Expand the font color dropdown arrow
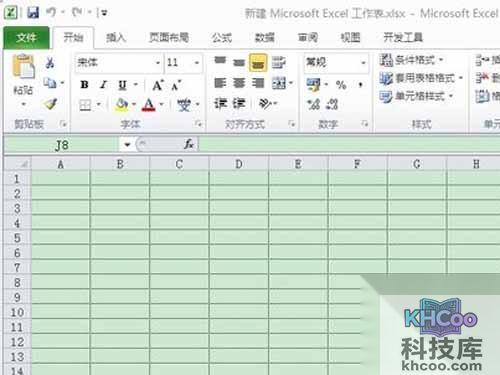Screen dimensions: 500x375 click(161, 105)
